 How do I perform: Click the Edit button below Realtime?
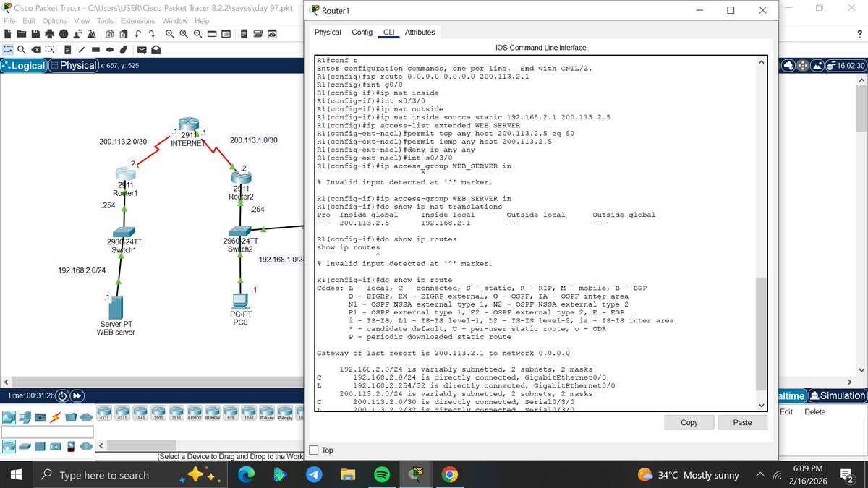tap(788, 412)
